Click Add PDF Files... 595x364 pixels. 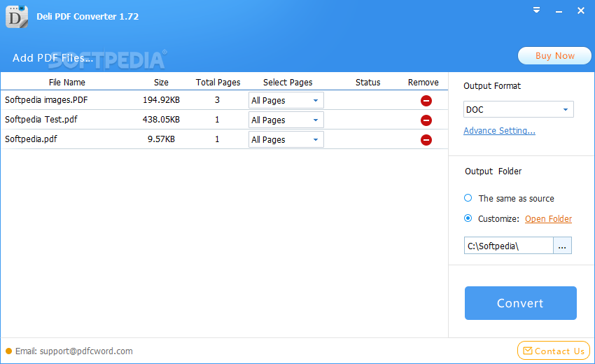tap(52, 57)
